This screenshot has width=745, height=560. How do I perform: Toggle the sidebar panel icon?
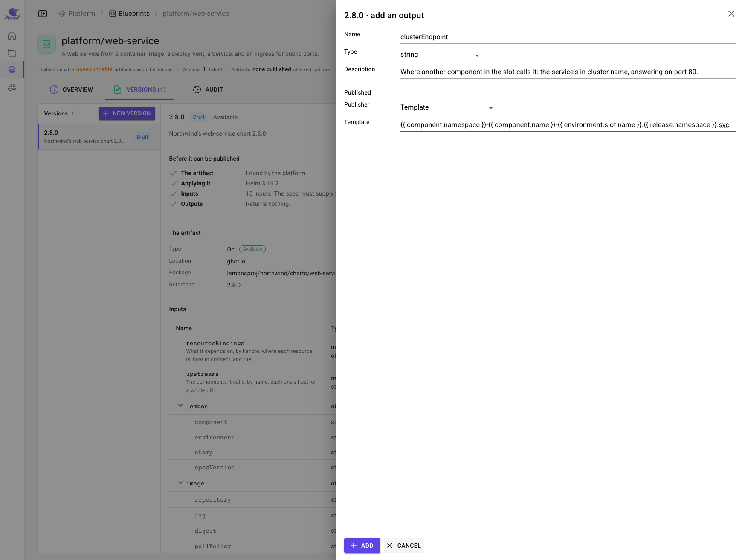pos(43,14)
